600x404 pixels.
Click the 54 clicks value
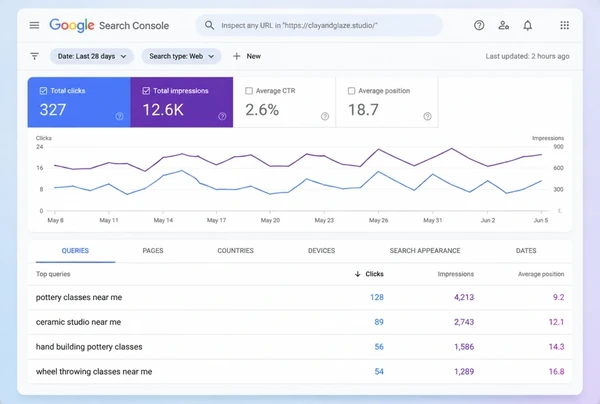379,371
